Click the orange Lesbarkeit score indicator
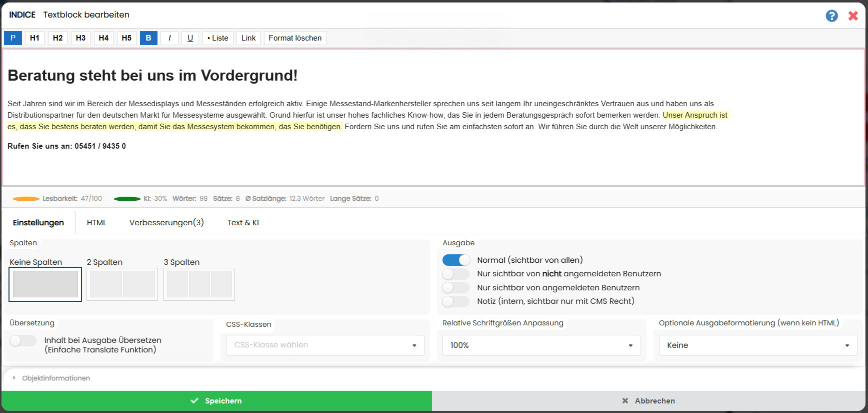The width and height of the screenshot is (868, 413). pos(26,199)
